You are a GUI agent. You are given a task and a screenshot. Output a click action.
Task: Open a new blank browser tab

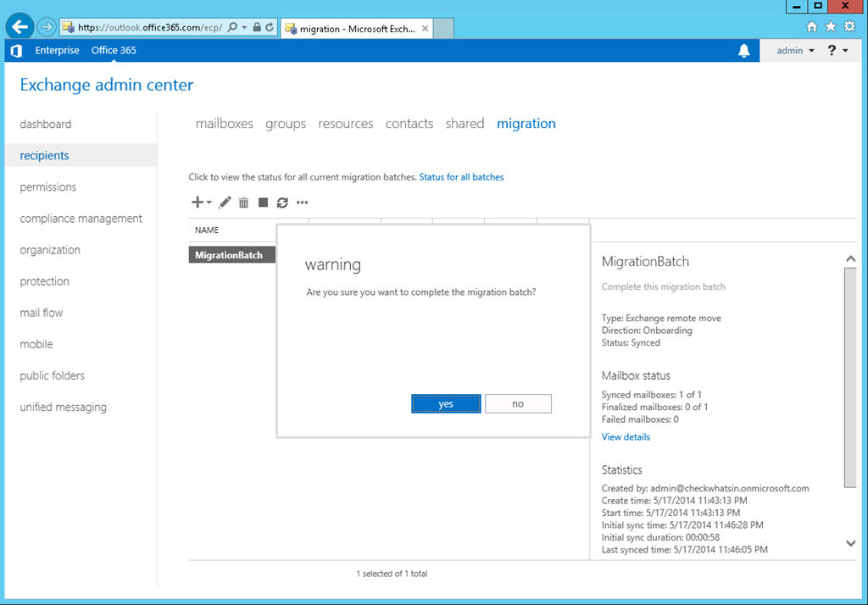coord(443,28)
